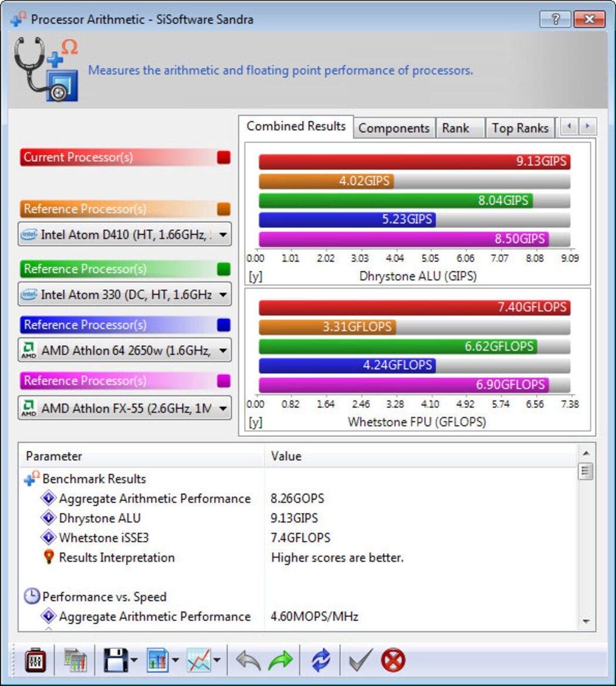Click the blue 4.24GFLOPS Whetstone bar
616x686 pixels.
click(x=347, y=366)
